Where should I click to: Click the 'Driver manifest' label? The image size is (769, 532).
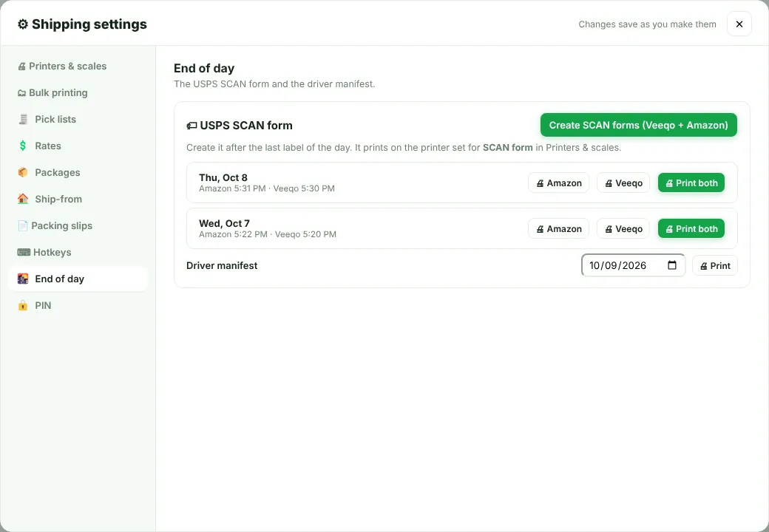click(222, 265)
